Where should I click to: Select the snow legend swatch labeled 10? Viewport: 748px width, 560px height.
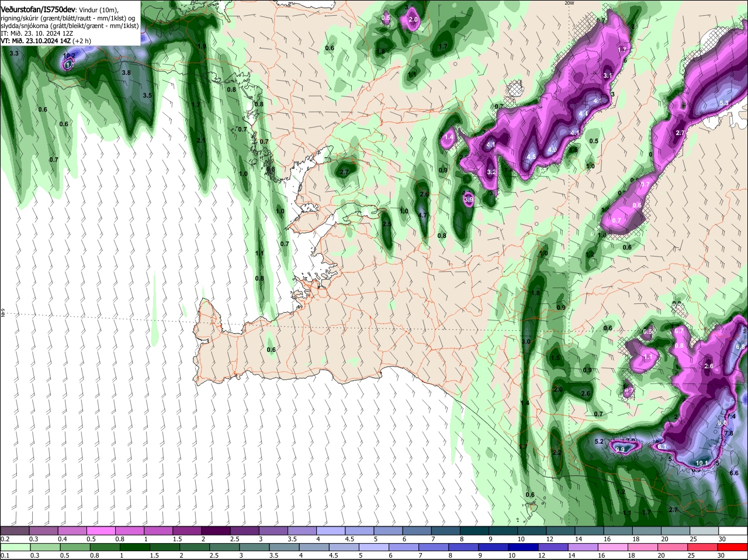[x=532, y=531]
